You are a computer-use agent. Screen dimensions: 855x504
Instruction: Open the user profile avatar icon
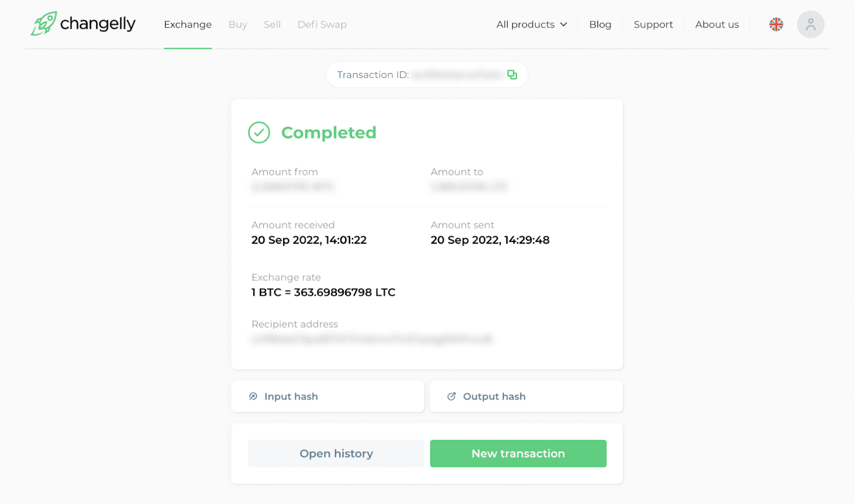(x=810, y=25)
